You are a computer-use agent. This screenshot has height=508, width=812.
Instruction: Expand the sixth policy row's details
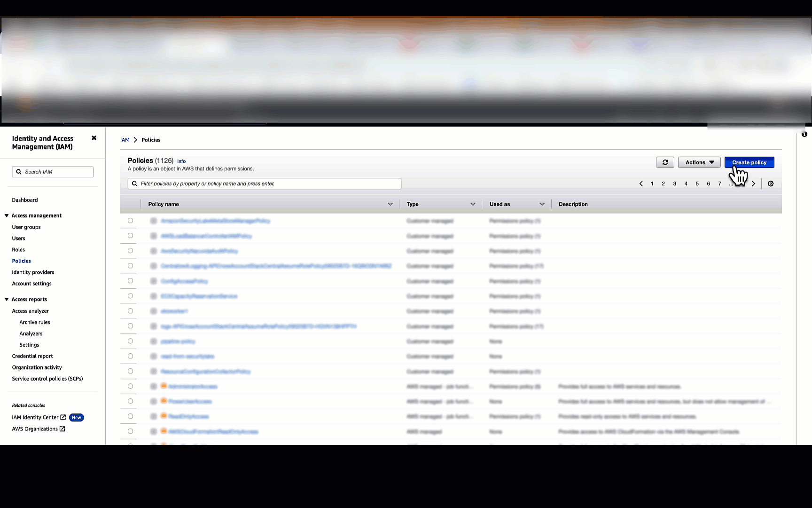153,296
